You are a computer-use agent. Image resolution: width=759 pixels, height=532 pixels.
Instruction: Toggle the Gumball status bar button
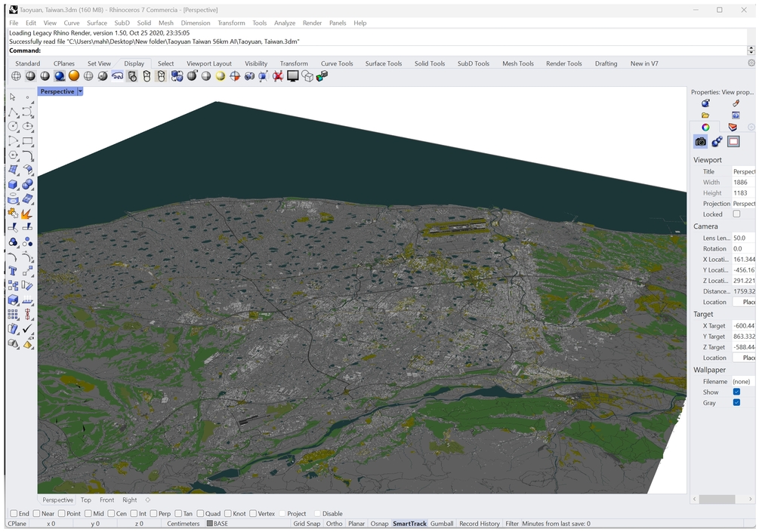tap(442, 524)
